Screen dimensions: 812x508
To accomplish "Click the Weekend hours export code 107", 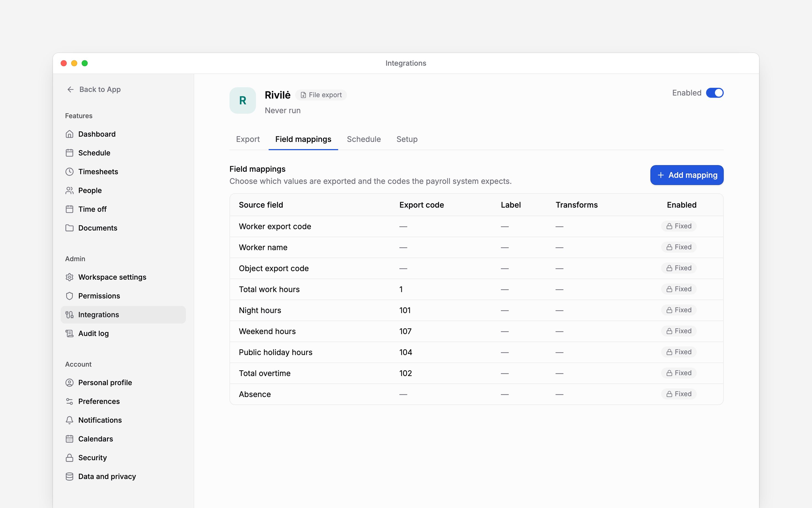I will 405,331.
